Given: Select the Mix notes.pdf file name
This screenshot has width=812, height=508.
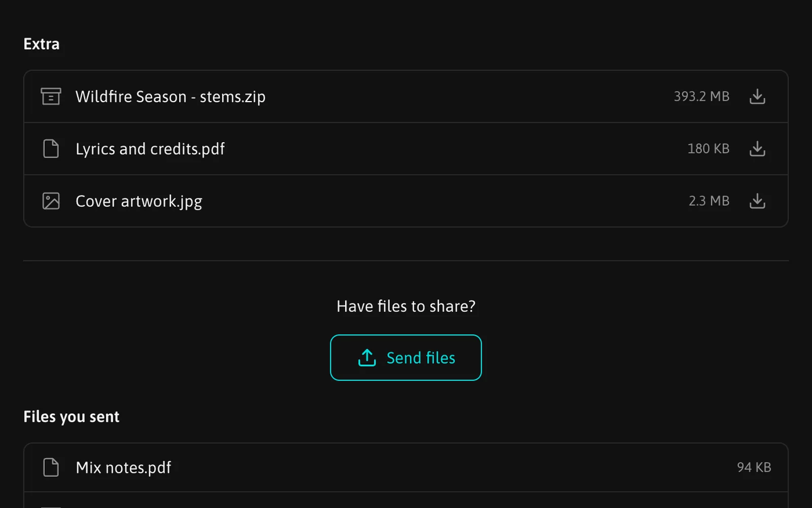Looking at the screenshot, I should click(123, 467).
